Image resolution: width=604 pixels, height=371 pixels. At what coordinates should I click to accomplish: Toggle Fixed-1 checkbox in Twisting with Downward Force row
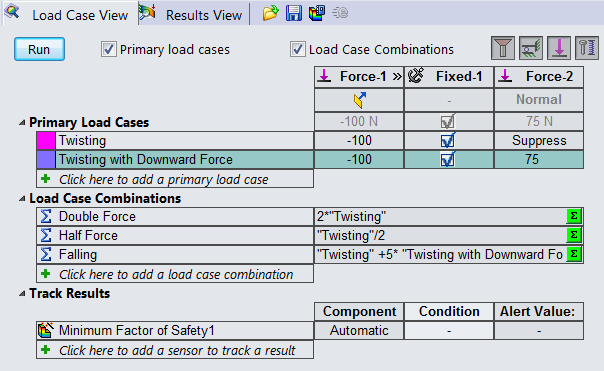tap(448, 159)
